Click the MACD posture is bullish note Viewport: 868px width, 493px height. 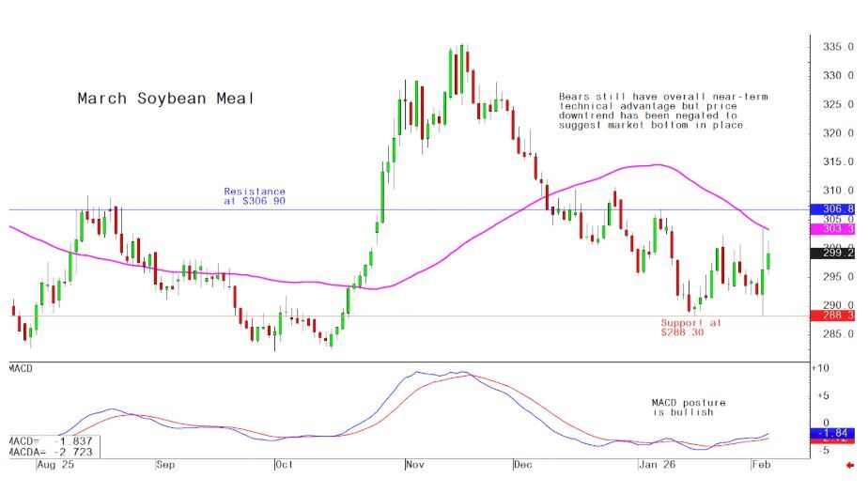(689, 408)
